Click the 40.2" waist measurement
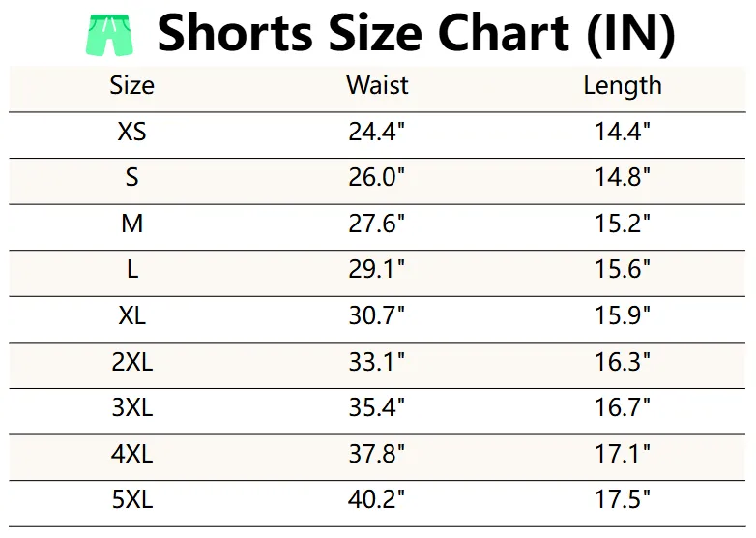The image size is (756, 538). coord(377,501)
